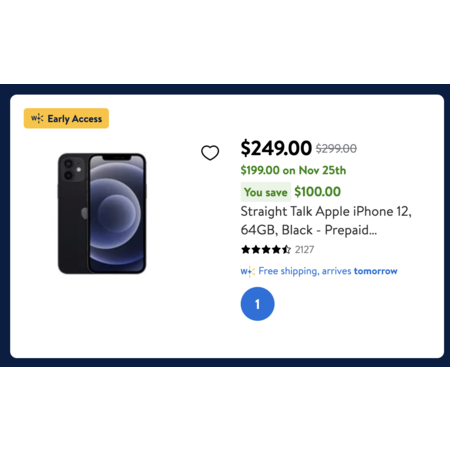Click the half-filled fifth rating star
This screenshot has height=450, width=450.
tap(287, 249)
